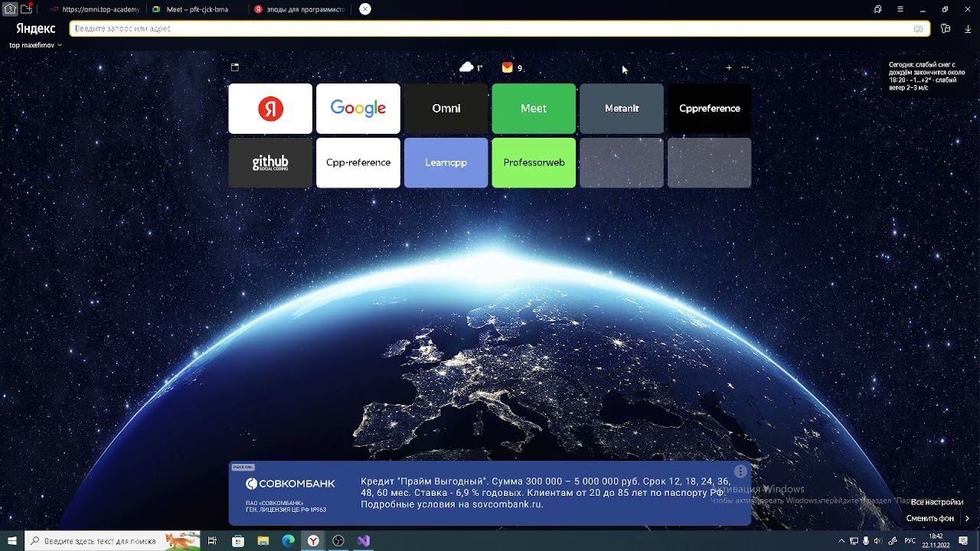
Task: Open the browser hamburger menu
Action: point(900,9)
